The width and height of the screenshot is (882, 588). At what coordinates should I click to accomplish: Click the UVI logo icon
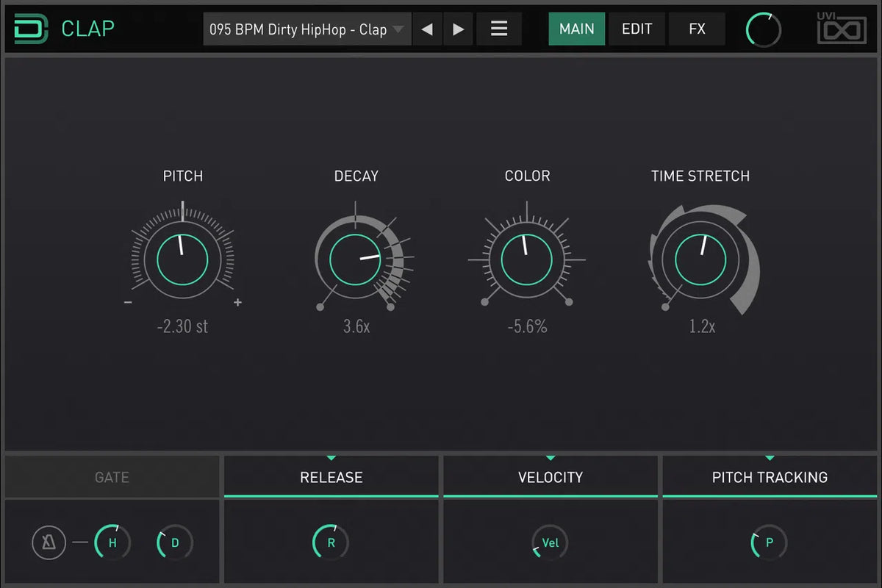click(842, 29)
